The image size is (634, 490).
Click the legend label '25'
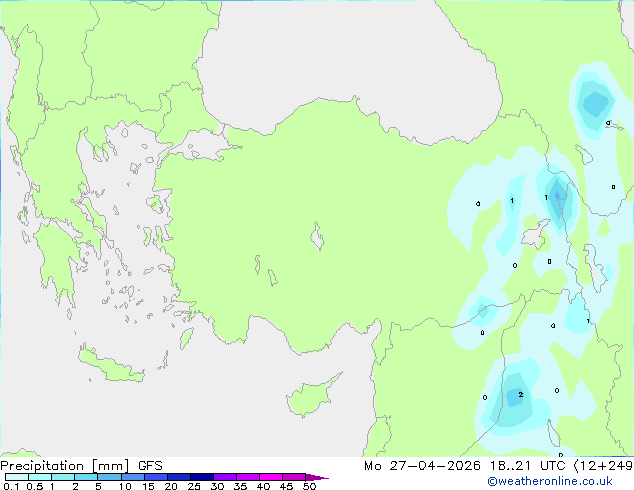194,486
